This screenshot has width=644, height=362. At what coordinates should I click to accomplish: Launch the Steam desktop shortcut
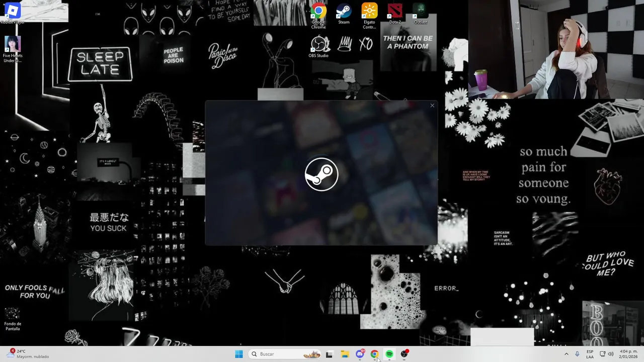[x=344, y=14]
